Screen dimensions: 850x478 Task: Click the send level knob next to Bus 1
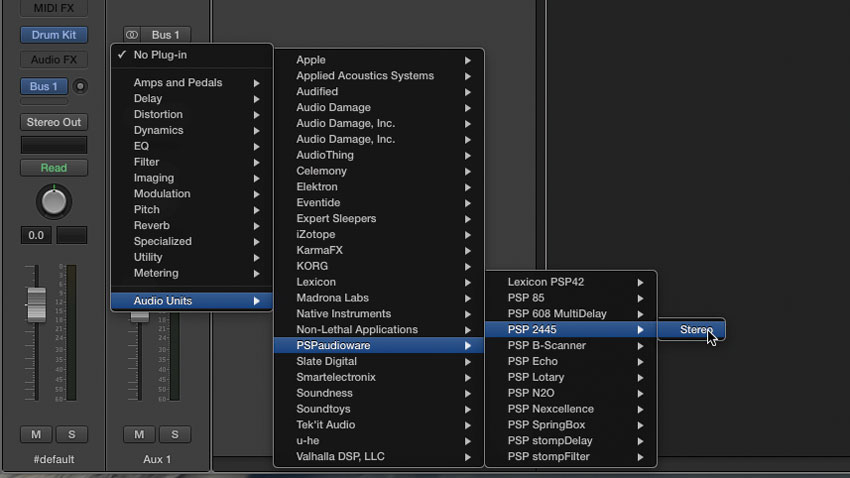point(80,86)
